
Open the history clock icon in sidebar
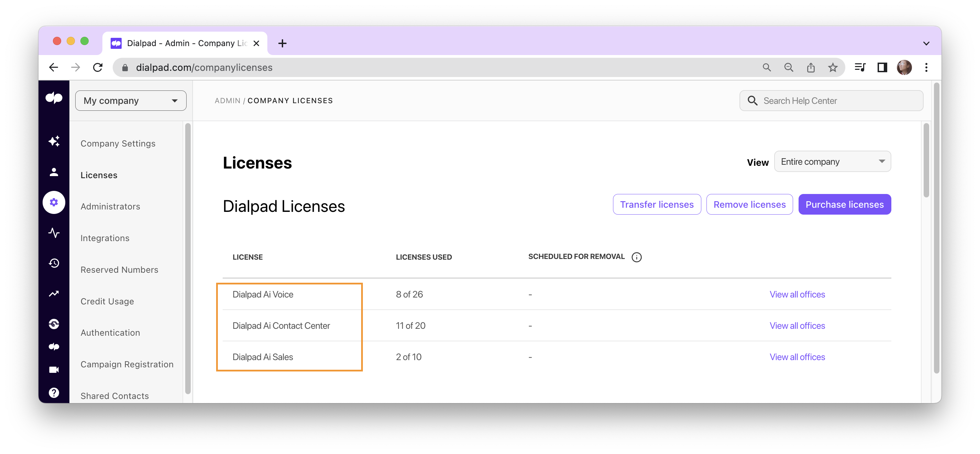click(x=54, y=263)
